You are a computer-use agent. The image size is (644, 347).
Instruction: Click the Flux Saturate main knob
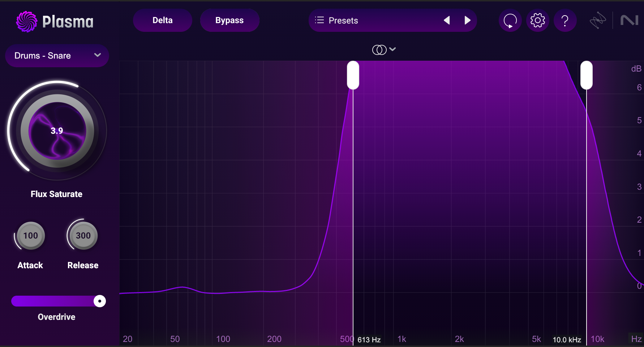tap(57, 131)
